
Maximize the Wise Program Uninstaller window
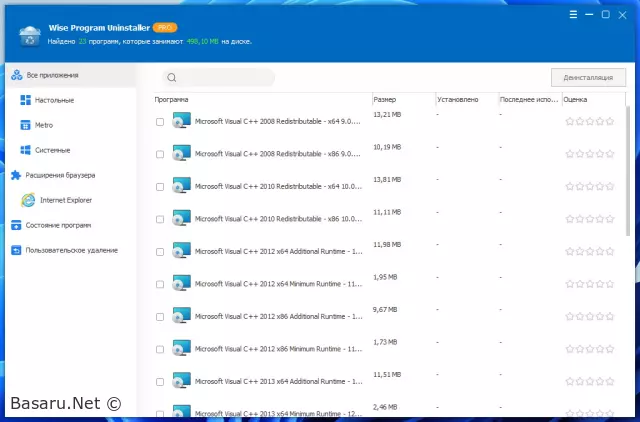[606, 15]
